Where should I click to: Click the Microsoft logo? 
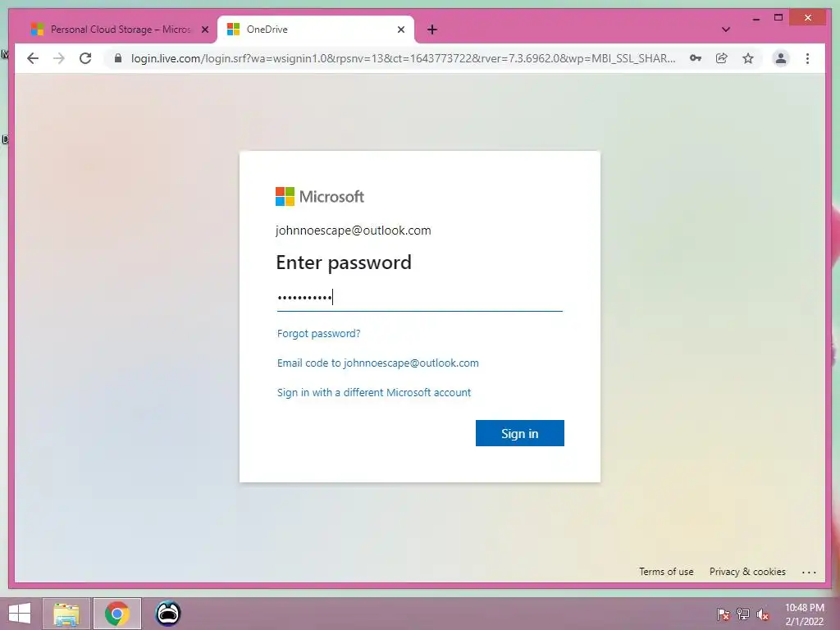320,197
